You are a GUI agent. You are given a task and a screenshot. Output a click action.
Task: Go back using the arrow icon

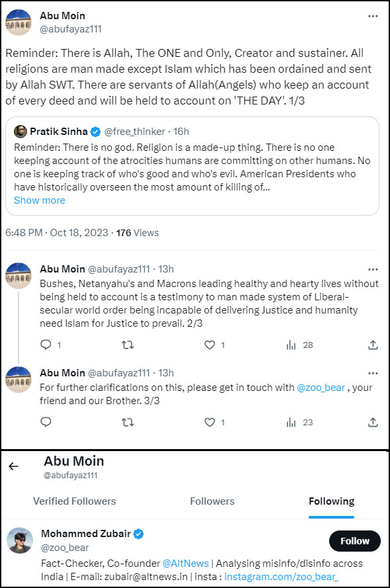[13, 466]
